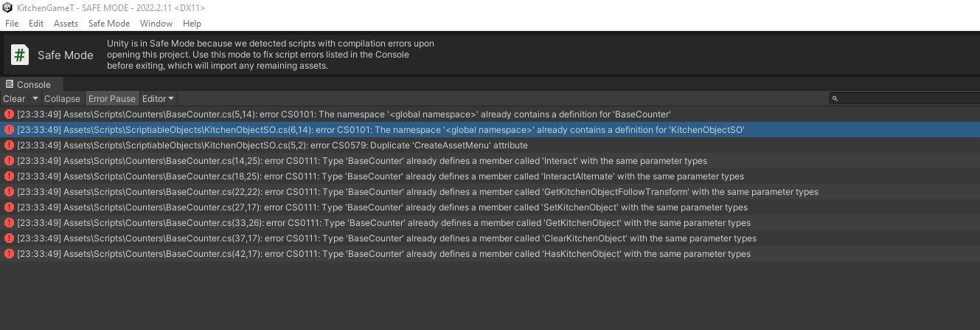Click error icon of 'ClearKitchenObject' row
Image resolution: width=980 pixels, height=330 pixels.
pyautogui.click(x=10, y=238)
